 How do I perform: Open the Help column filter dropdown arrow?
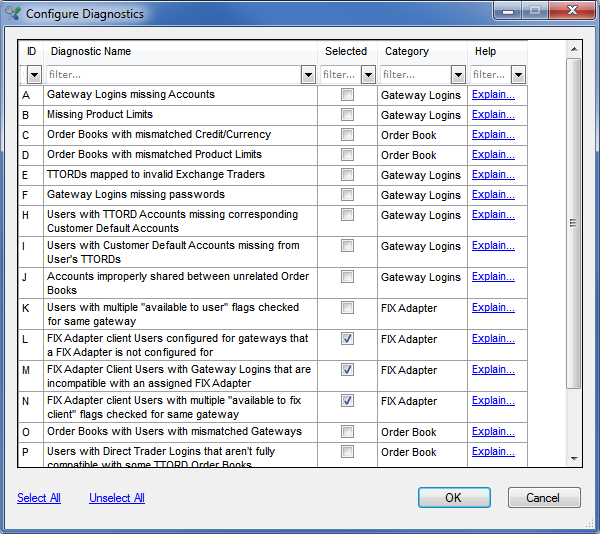pos(518,75)
